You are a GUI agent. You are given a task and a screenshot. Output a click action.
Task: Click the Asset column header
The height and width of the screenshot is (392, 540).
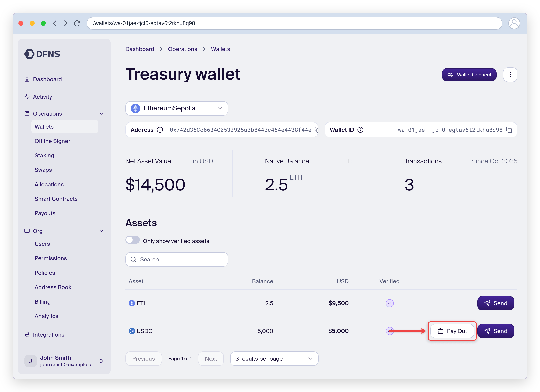click(136, 281)
